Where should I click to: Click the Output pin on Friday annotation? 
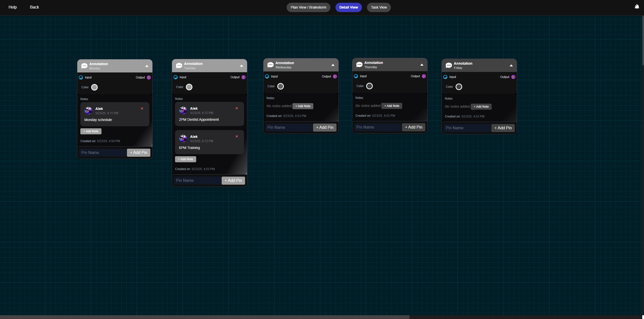click(x=513, y=77)
